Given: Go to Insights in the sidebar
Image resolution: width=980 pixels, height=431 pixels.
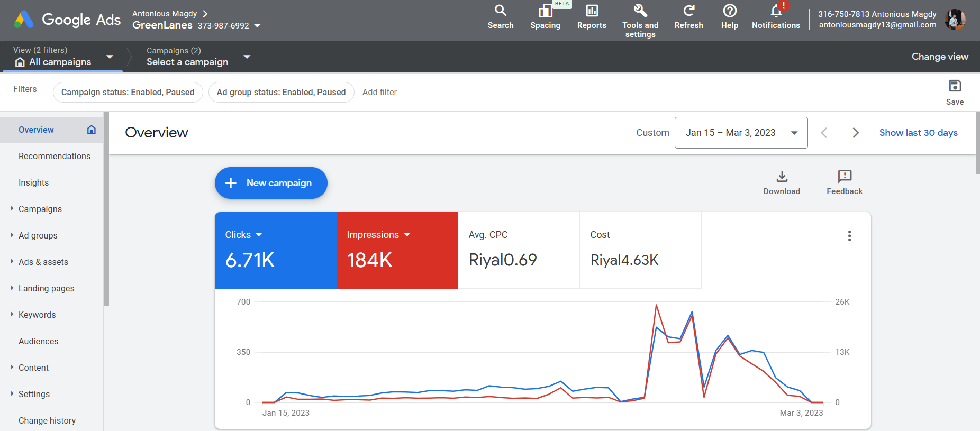Looking at the screenshot, I should tap(33, 182).
